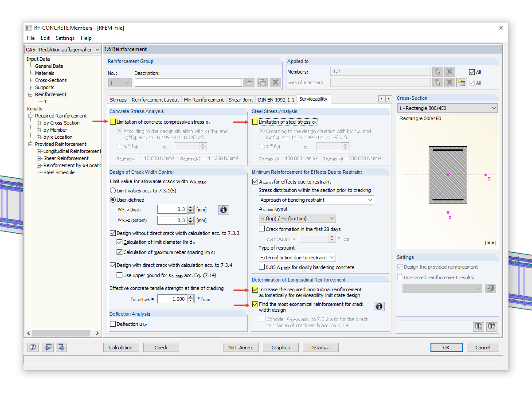Toggle design with direct crack width calculation 7.3.4
The height and width of the screenshot is (399, 532).
pyautogui.click(x=113, y=265)
